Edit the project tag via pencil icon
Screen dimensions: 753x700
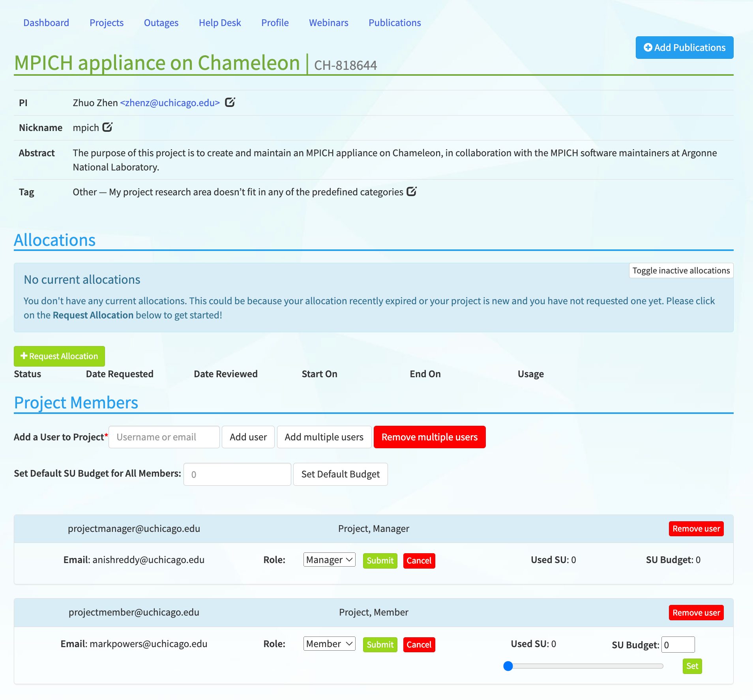click(x=412, y=191)
